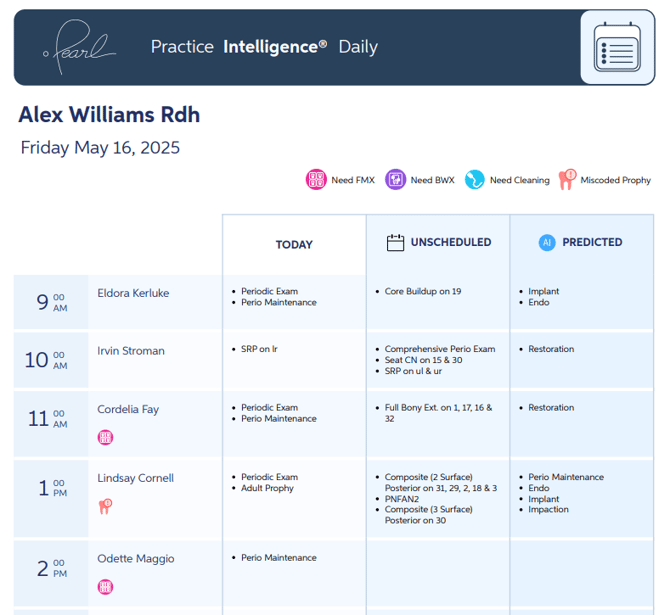This screenshot has width=670, height=615.
Task: Open patient Irvin Stroman
Action: (131, 351)
